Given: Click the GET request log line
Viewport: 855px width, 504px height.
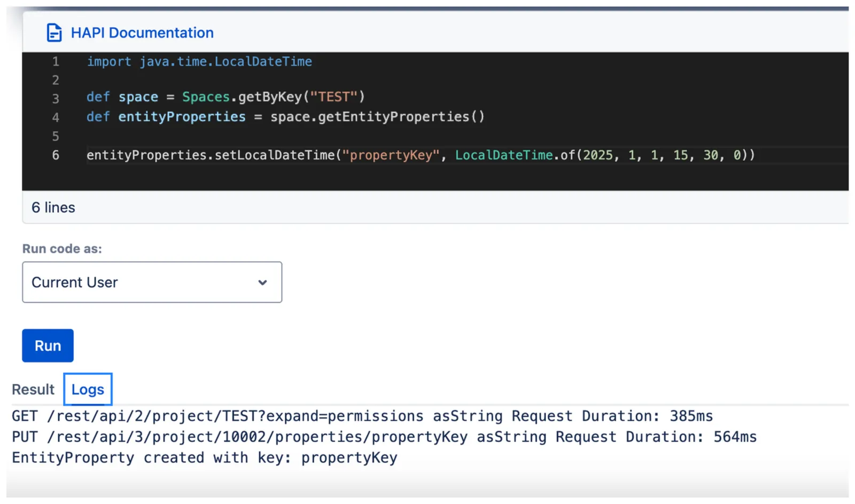Looking at the screenshot, I should (x=362, y=416).
